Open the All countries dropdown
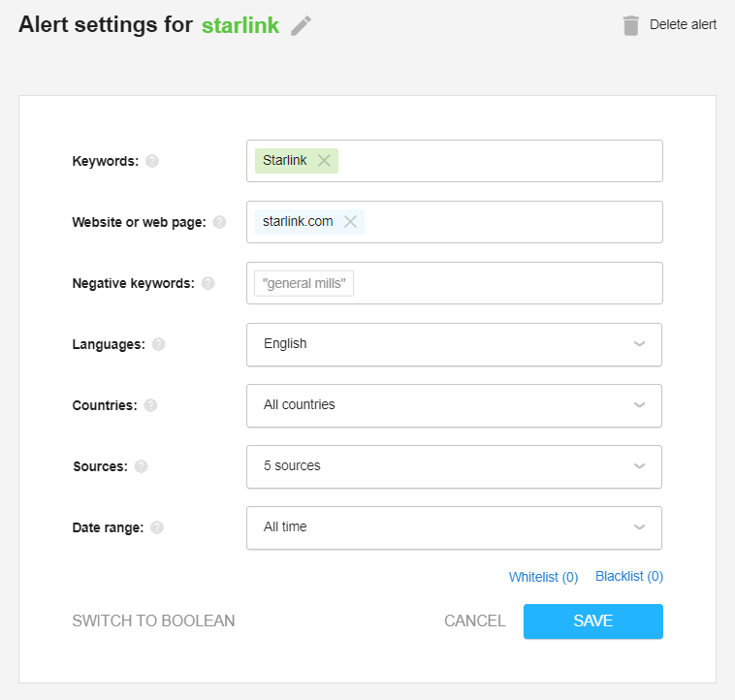This screenshot has height=700, width=735. tap(454, 405)
